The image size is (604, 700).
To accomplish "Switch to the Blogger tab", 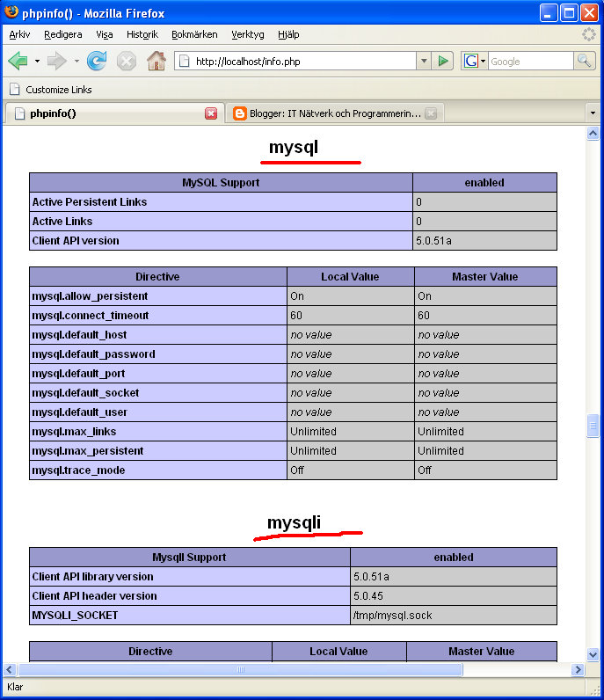I will pos(335,113).
